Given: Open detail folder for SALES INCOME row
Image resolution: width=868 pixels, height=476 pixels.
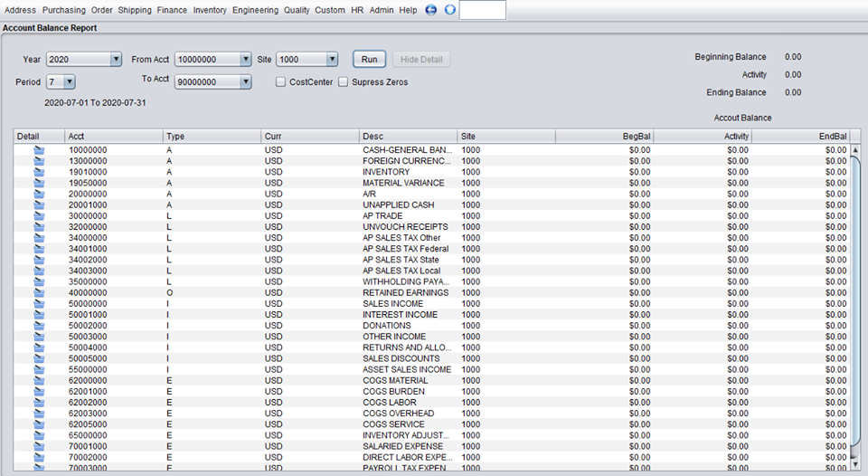Looking at the screenshot, I should tap(39, 304).
